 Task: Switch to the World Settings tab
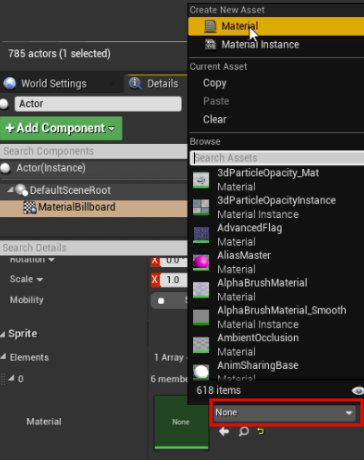(x=54, y=84)
